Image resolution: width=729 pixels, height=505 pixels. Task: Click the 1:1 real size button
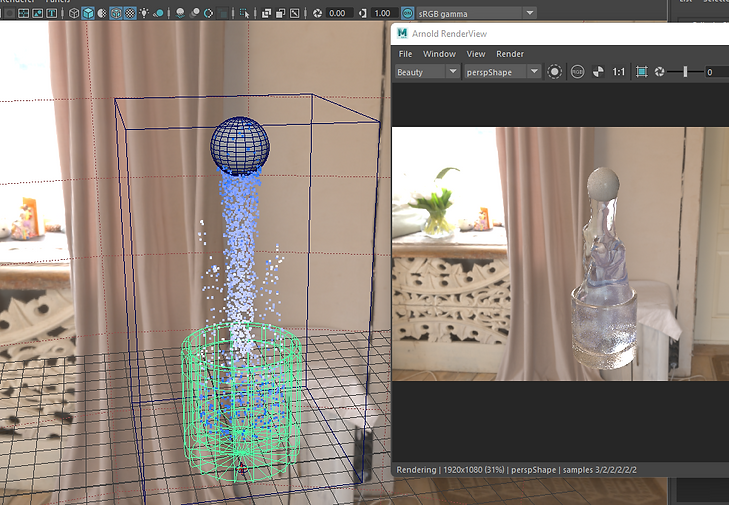click(618, 72)
